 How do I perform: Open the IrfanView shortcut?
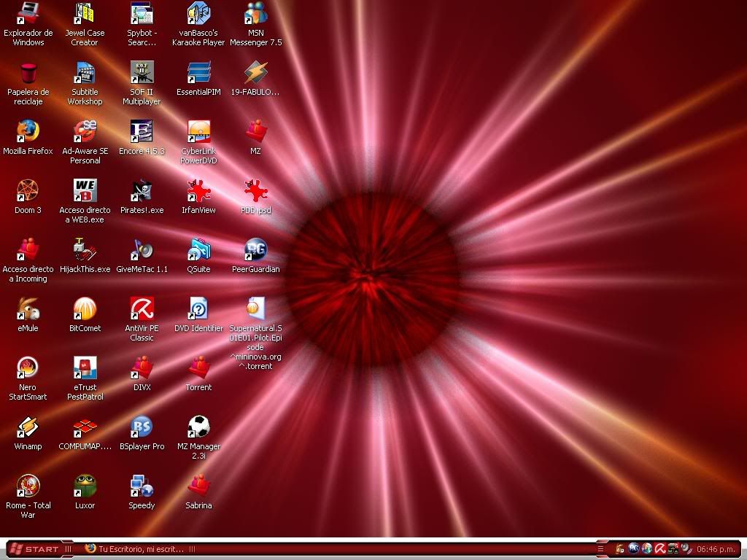pos(198,191)
